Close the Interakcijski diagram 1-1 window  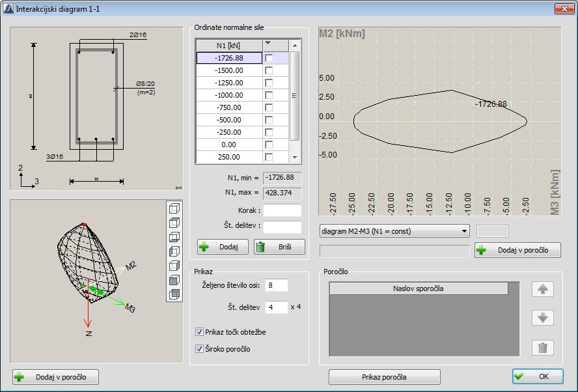coord(564,8)
